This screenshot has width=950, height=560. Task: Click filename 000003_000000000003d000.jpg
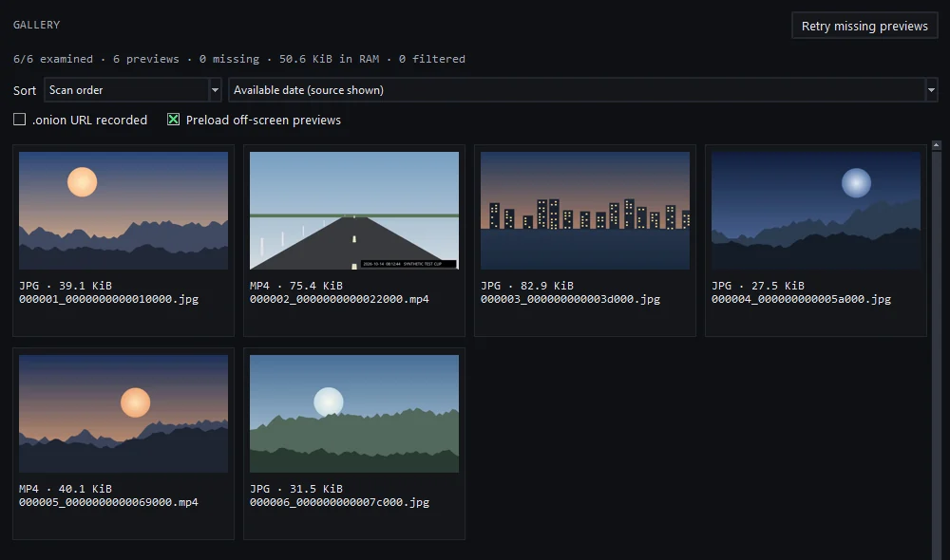click(570, 299)
